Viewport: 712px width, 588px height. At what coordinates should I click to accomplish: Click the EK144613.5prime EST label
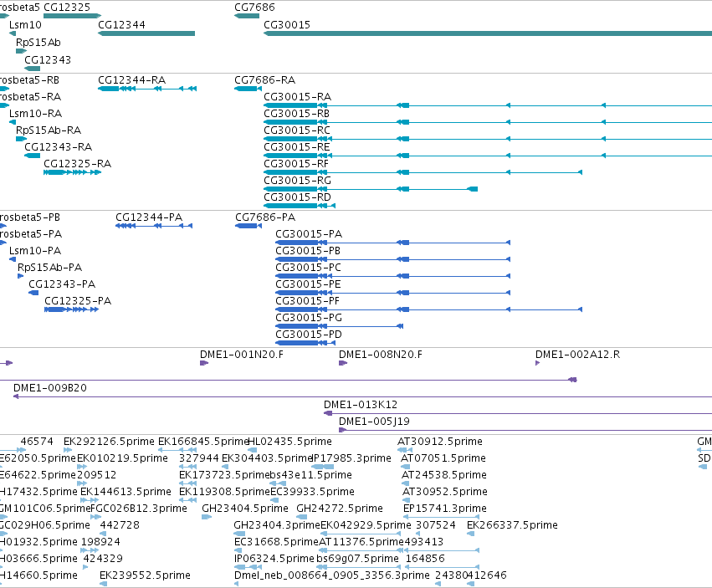pos(125,492)
